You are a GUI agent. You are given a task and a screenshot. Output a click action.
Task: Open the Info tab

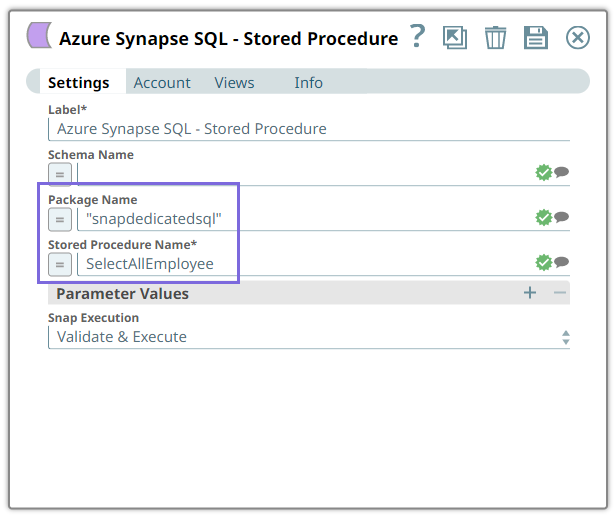click(308, 83)
